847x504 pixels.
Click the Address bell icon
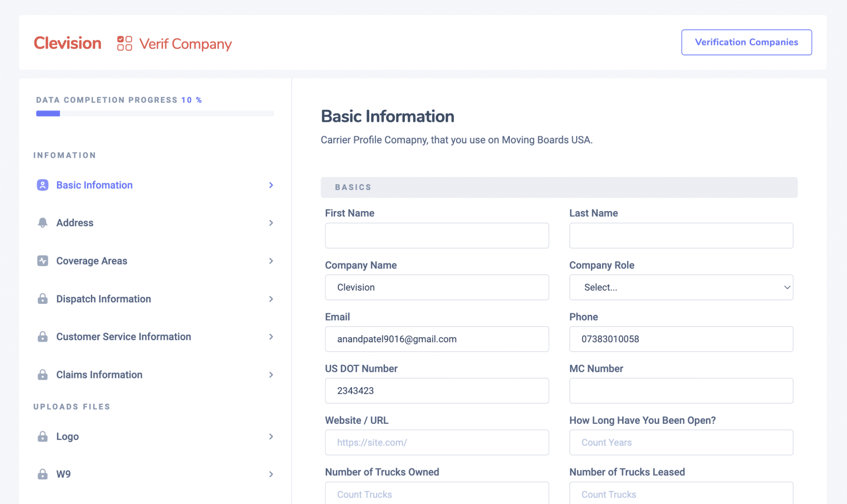(43, 223)
